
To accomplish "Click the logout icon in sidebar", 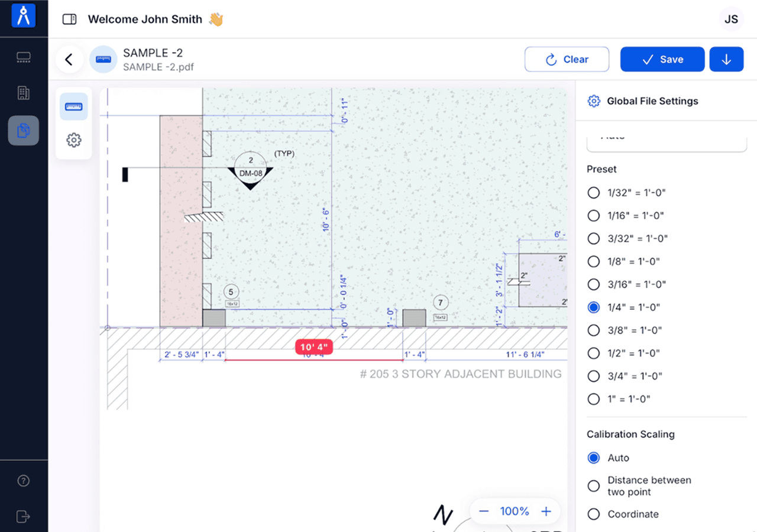I will [24, 516].
